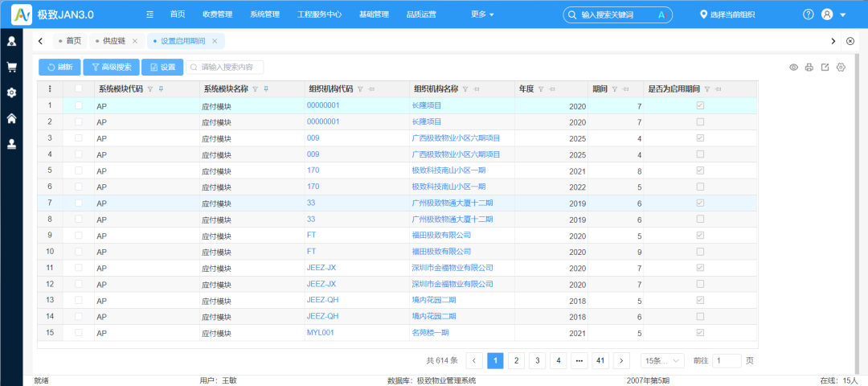This screenshot has width=868, height=386.
Task: Tick the selection checkbox for row 10
Action: point(79,252)
